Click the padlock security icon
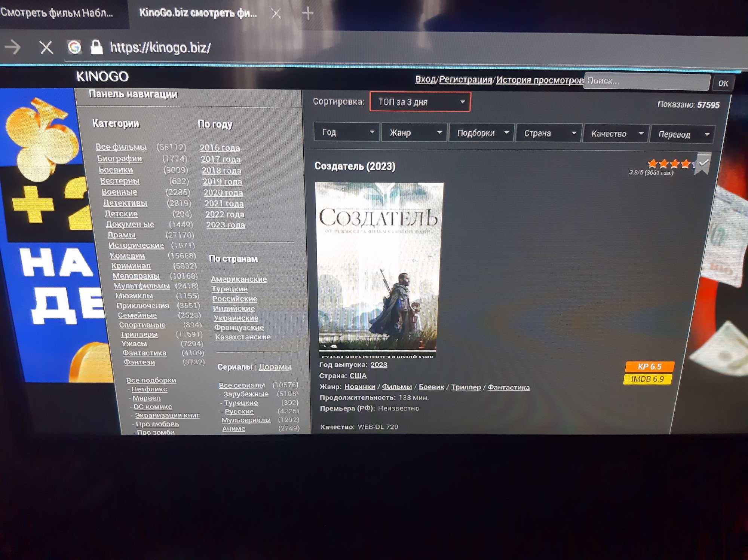This screenshot has height=560, width=748. tap(96, 47)
